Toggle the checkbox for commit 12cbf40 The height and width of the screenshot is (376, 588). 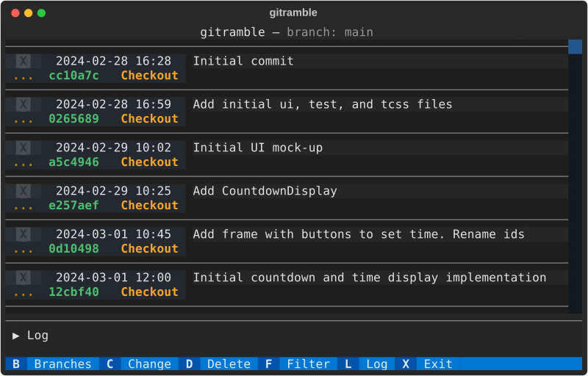[24, 278]
